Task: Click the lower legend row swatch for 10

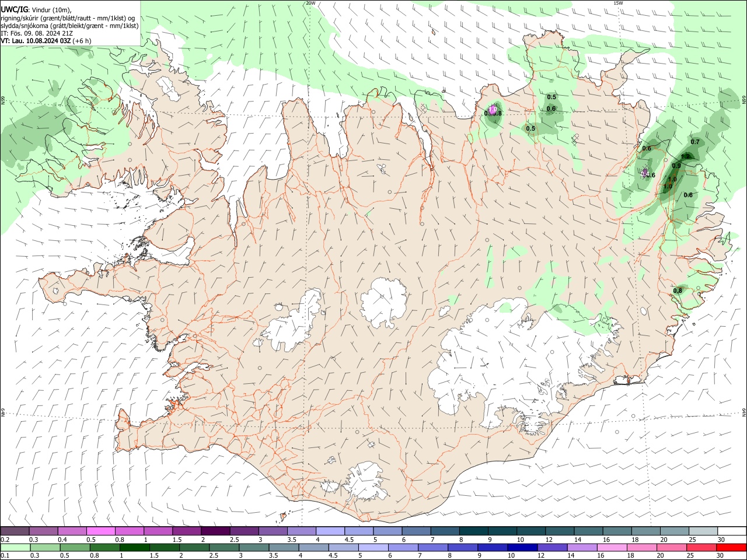Action: pyautogui.click(x=523, y=547)
